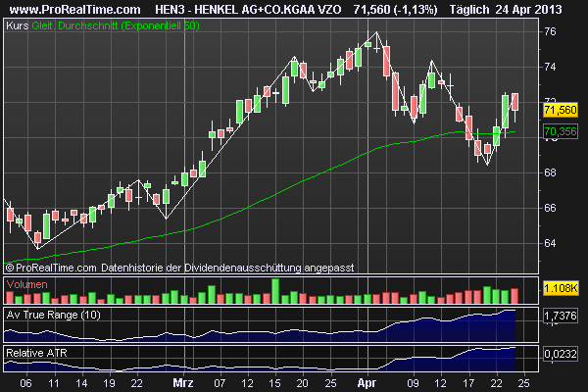Click the 14 date label on time axis
Image resolution: width=588 pixels, height=392 pixels.
81,383
